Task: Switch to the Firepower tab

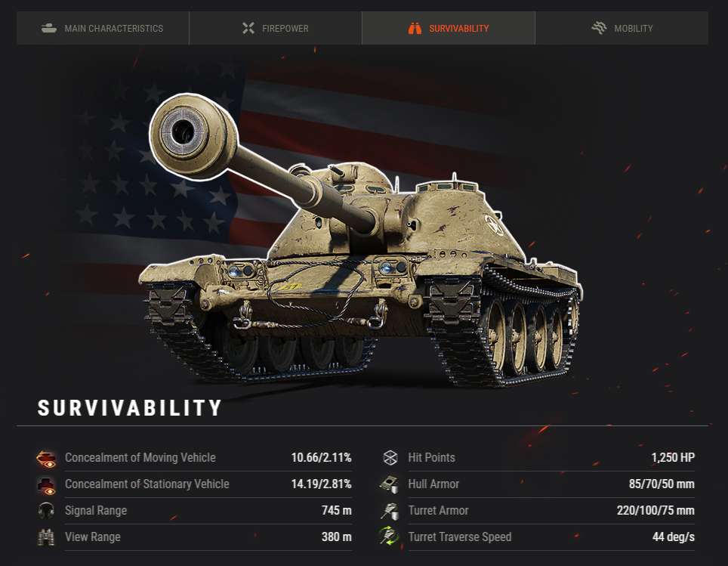Action: click(x=276, y=28)
